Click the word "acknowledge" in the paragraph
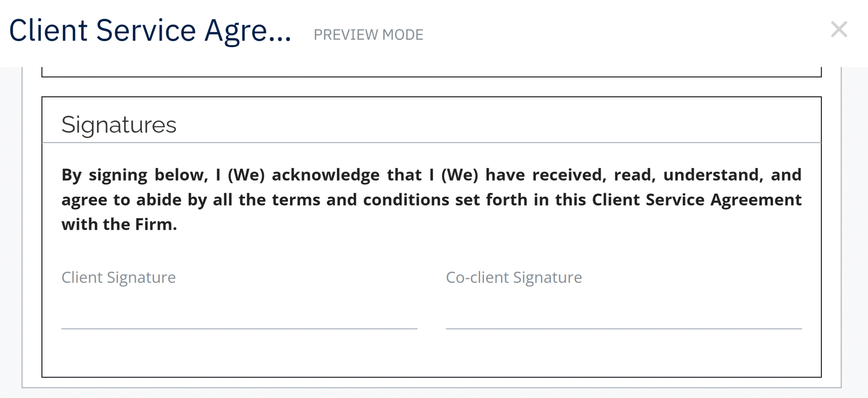This screenshot has height=398, width=868. click(x=325, y=175)
